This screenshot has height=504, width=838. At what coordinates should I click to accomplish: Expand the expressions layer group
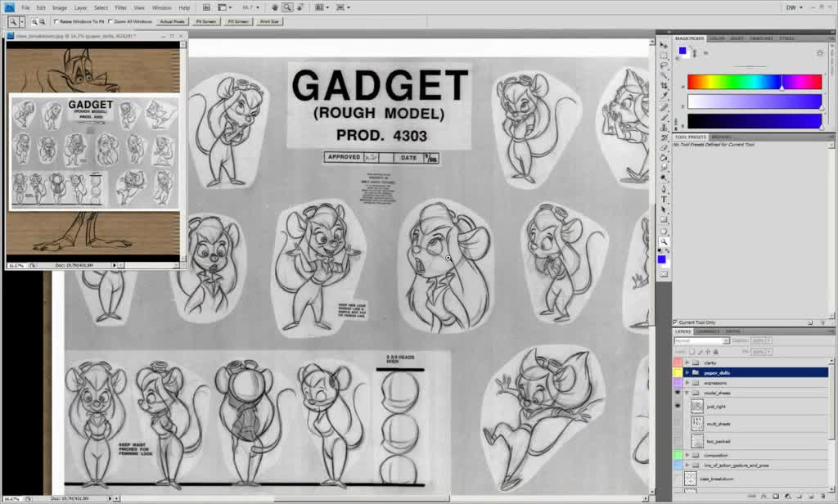687,383
